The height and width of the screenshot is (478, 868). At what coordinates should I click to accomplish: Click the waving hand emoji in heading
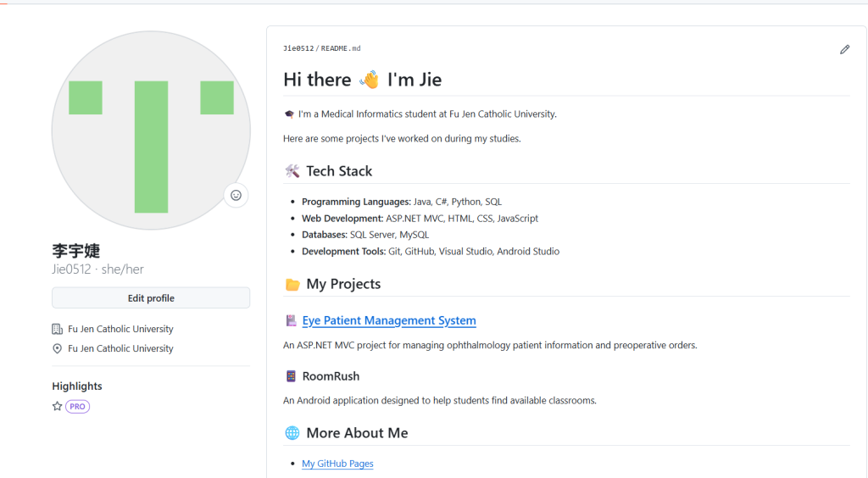coord(370,80)
